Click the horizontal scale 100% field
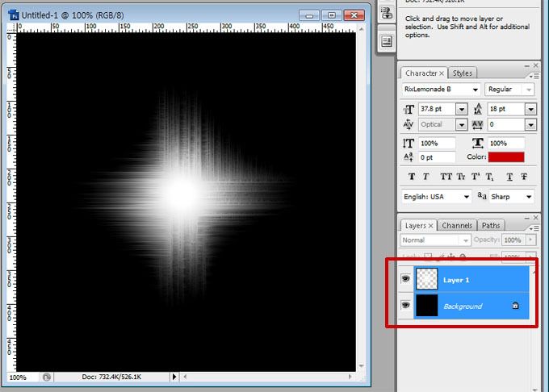 [x=506, y=143]
